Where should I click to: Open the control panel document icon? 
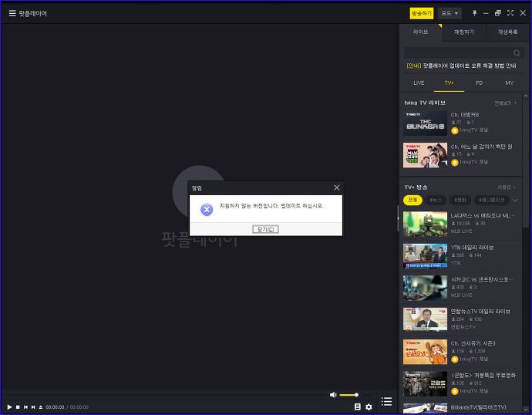pyautogui.click(x=357, y=407)
